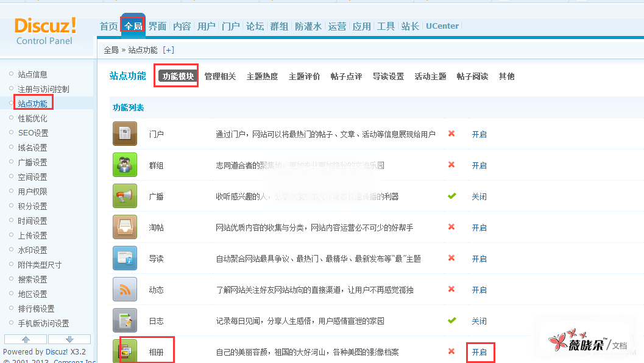Enable the 相册 module with 开启

click(479, 352)
